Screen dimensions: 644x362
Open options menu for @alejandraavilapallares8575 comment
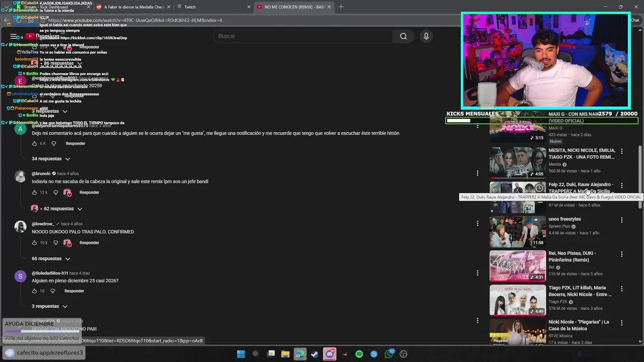pyautogui.click(x=477, y=126)
